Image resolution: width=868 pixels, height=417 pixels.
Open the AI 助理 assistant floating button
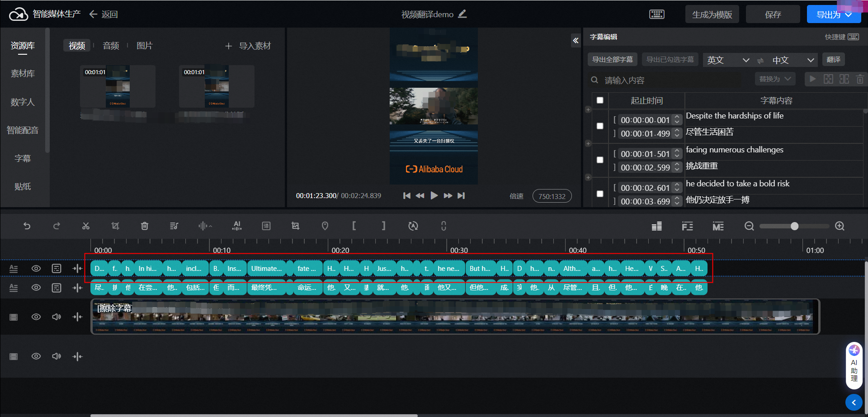[854, 365]
